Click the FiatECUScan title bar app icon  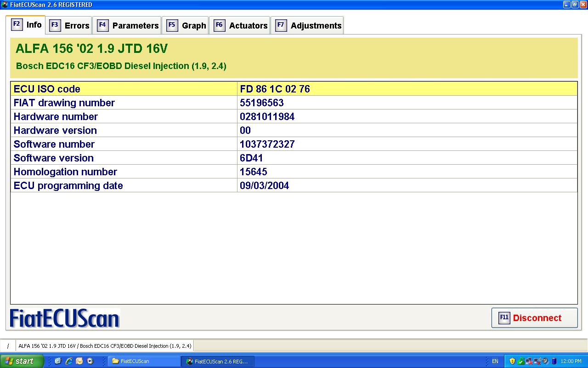click(5, 5)
